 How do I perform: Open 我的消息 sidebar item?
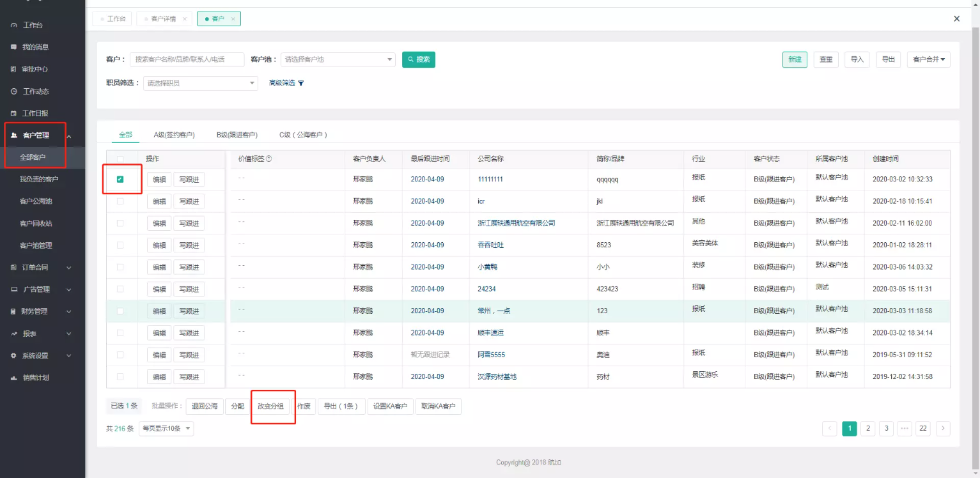click(x=35, y=47)
